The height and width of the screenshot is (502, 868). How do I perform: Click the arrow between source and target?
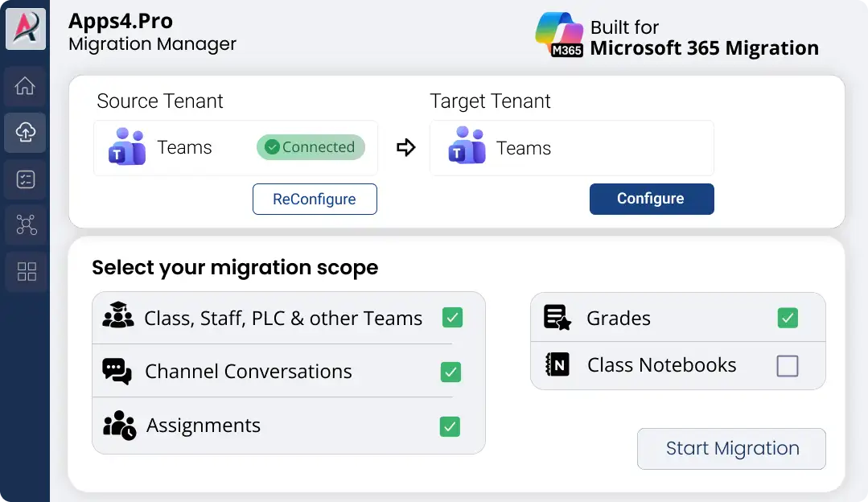coord(405,147)
